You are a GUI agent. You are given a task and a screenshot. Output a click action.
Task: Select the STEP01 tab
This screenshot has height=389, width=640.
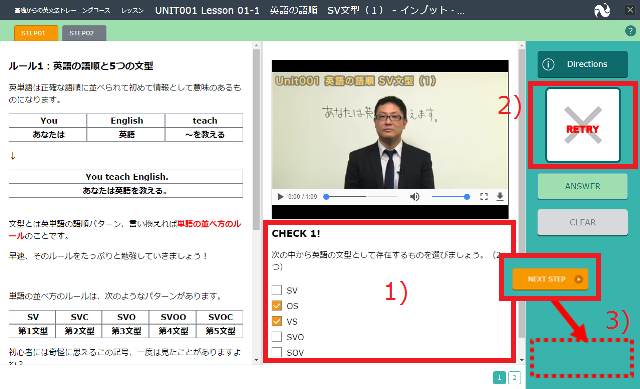[36, 33]
